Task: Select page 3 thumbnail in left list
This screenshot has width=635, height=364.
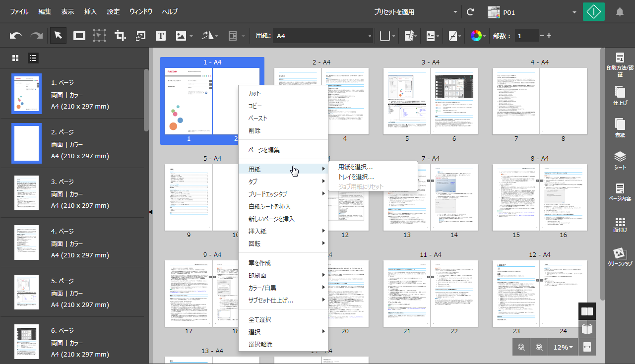Action: click(x=26, y=193)
